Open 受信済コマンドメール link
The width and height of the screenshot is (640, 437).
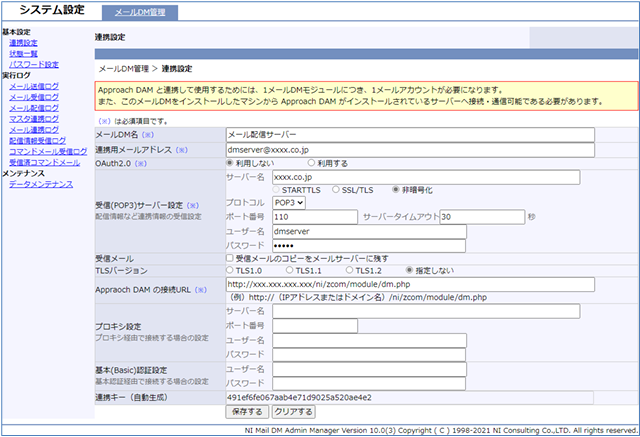pyautogui.click(x=44, y=162)
